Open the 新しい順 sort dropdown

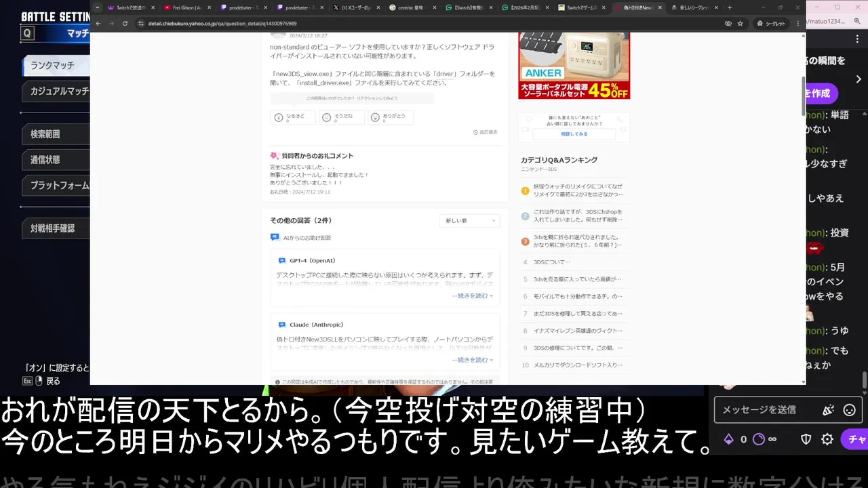tap(469, 221)
